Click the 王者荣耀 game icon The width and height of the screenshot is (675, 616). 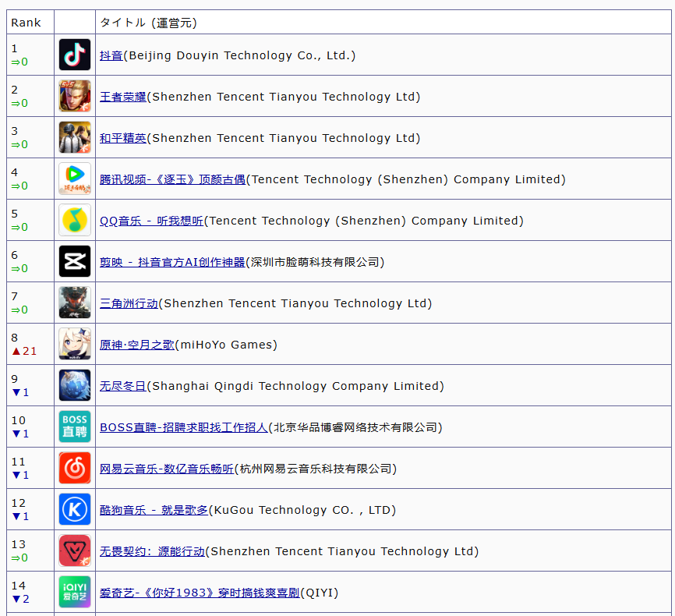[75, 96]
